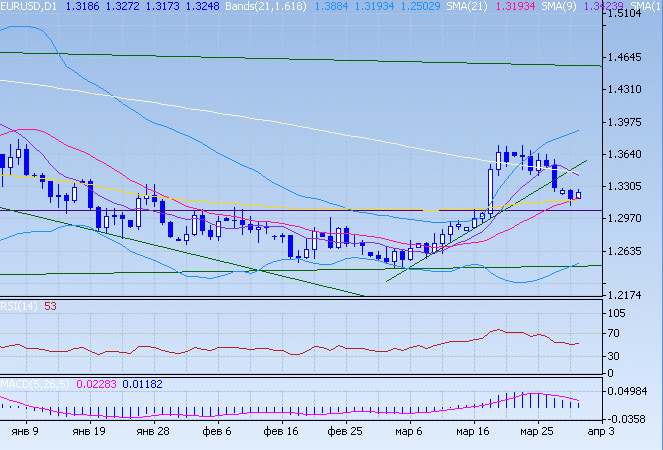The image size is (663, 450).
Task: Select the horizontal purple support line
Action: pyautogui.click(x=300, y=211)
